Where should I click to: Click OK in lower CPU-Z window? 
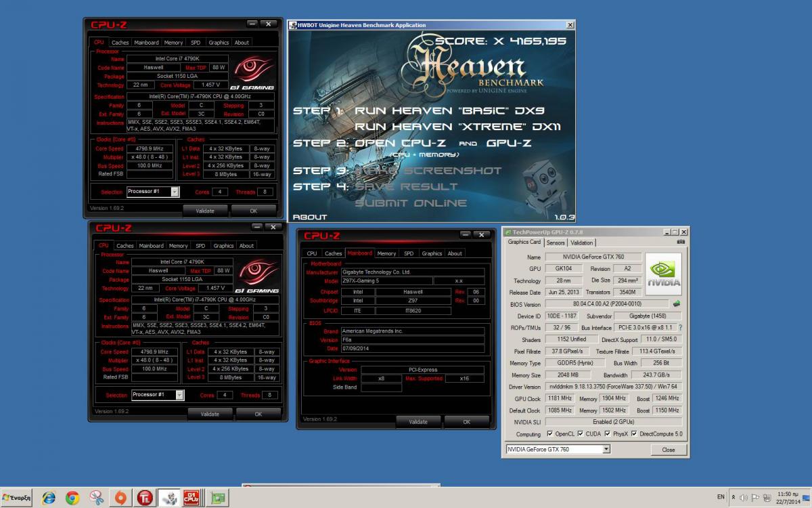258,414
